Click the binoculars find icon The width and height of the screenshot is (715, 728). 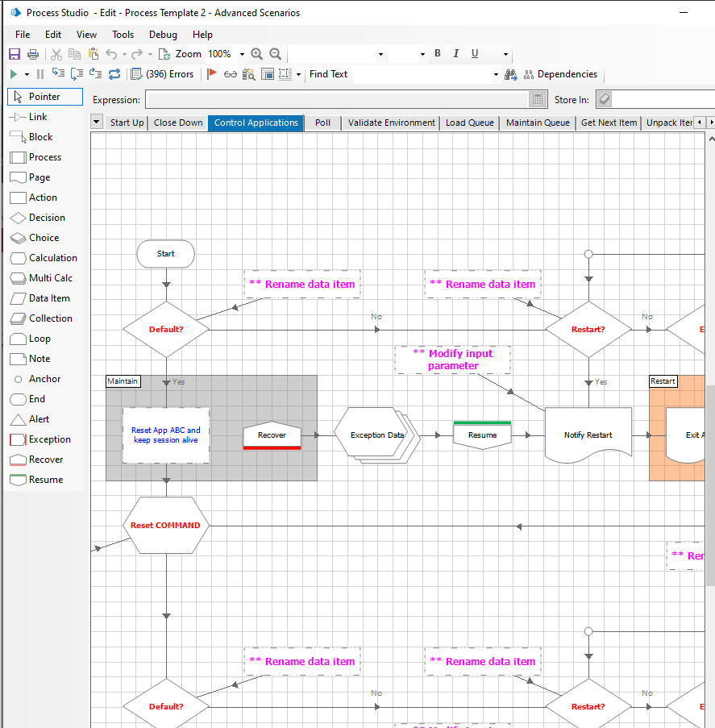coord(510,74)
